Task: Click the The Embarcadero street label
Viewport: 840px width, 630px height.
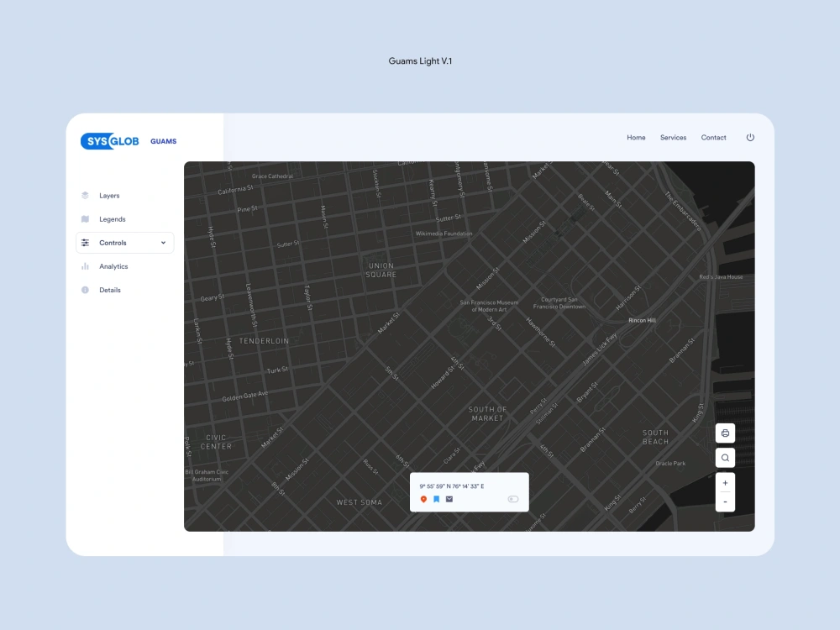Action: 682,211
